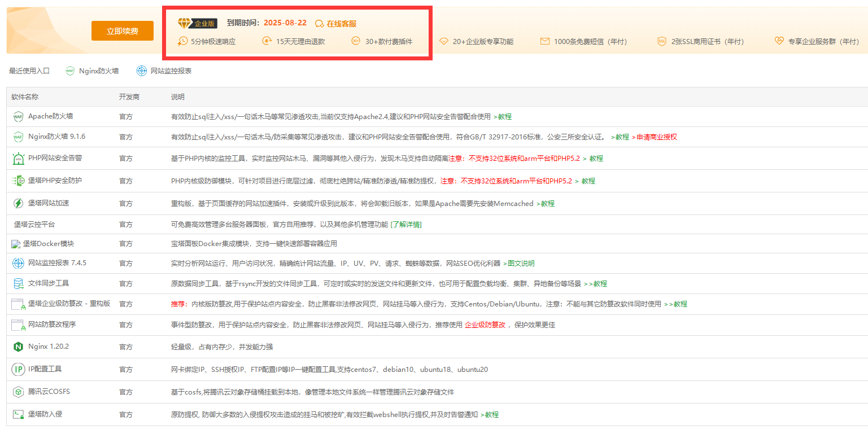
Task: Click the 堡塔防入侵 terminal icon
Action: [18, 414]
